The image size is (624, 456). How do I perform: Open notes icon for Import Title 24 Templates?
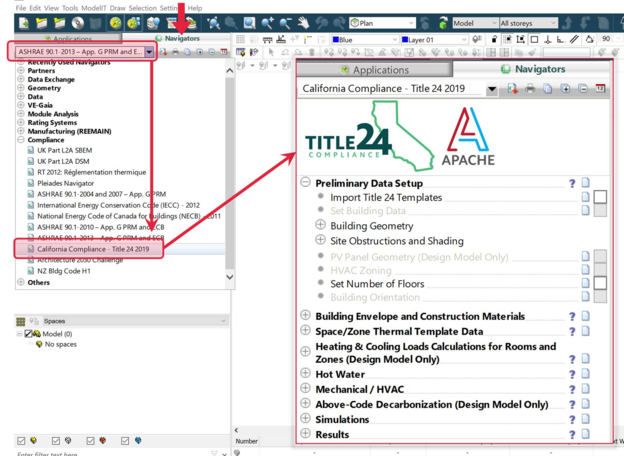586,198
